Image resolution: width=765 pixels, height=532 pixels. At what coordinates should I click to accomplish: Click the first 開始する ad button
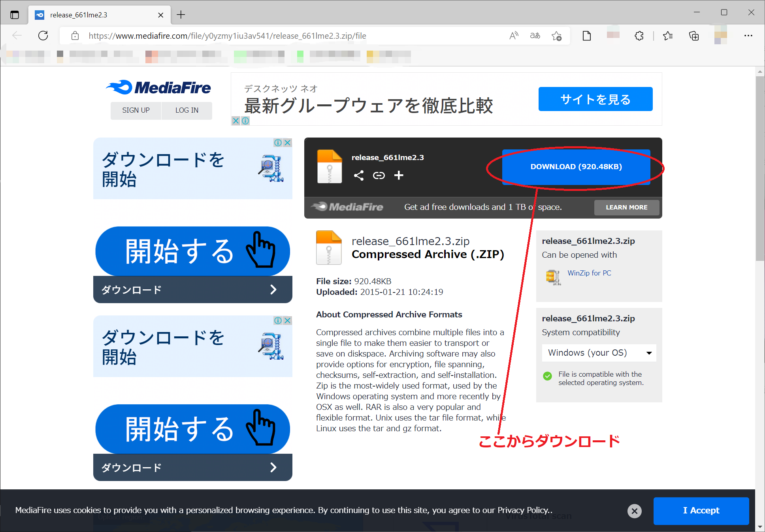(193, 251)
